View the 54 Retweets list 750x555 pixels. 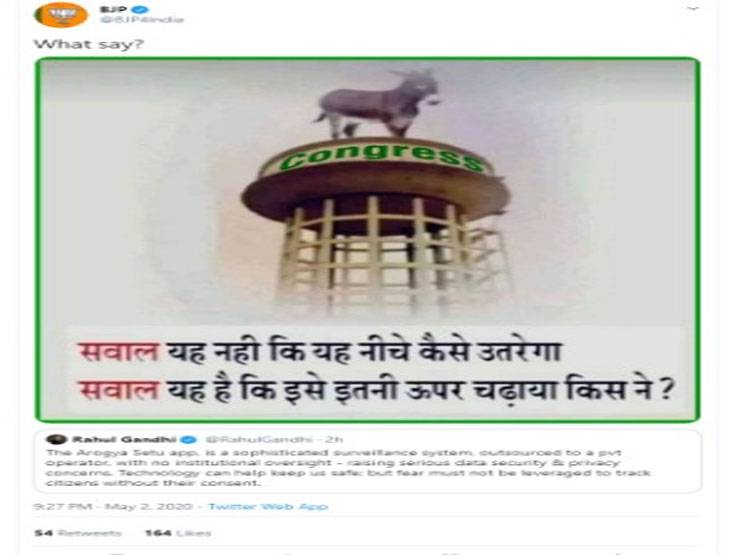tap(78, 533)
